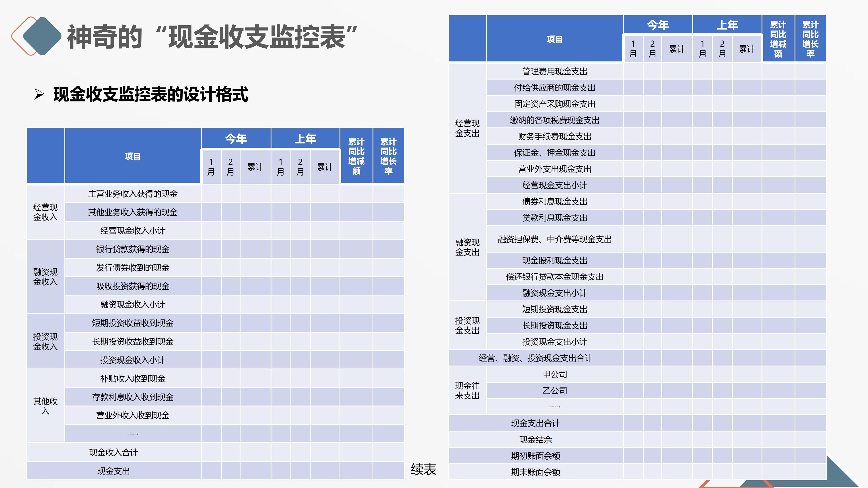Select the 现金往来支出 category cell
This screenshot has height=488, width=868.
(x=467, y=390)
